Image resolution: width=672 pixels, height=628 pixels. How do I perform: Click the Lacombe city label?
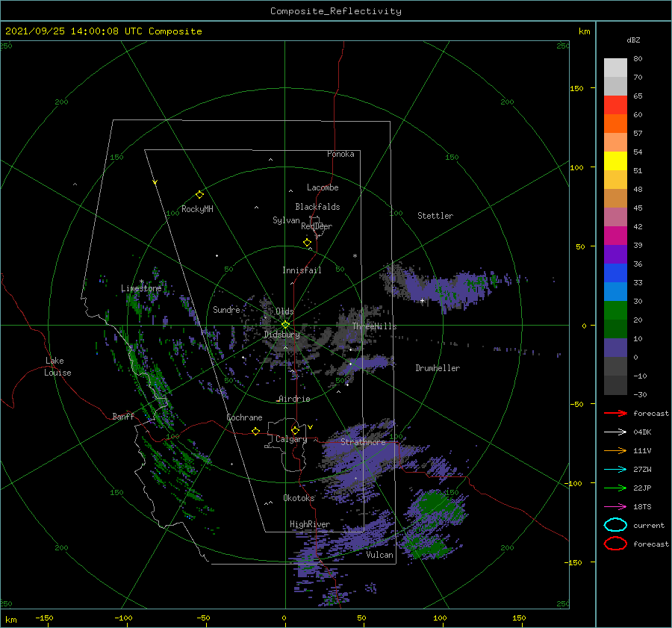tap(323, 187)
